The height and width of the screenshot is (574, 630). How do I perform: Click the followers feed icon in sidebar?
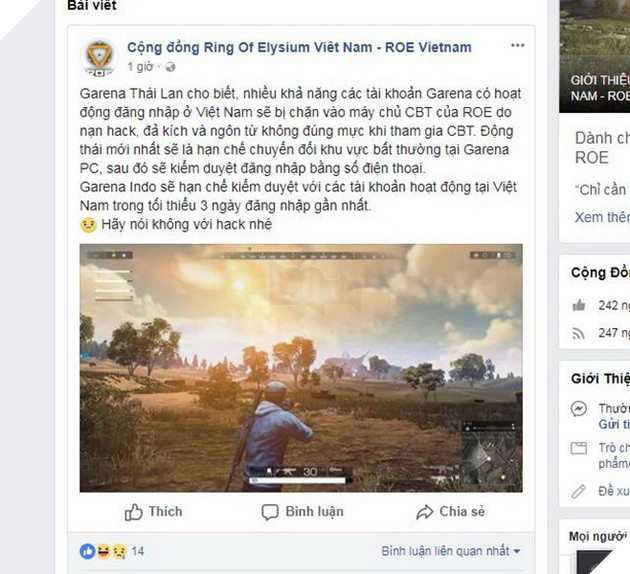[x=579, y=333]
